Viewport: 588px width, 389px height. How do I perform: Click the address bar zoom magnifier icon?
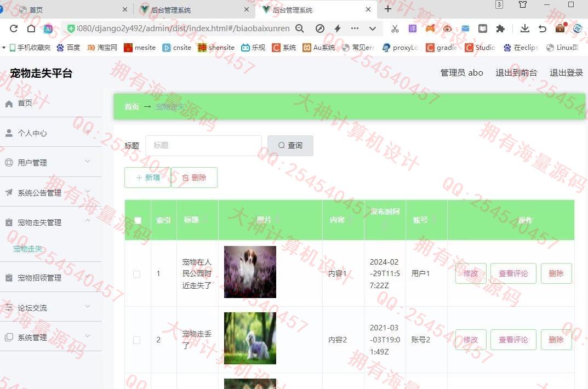299,28
